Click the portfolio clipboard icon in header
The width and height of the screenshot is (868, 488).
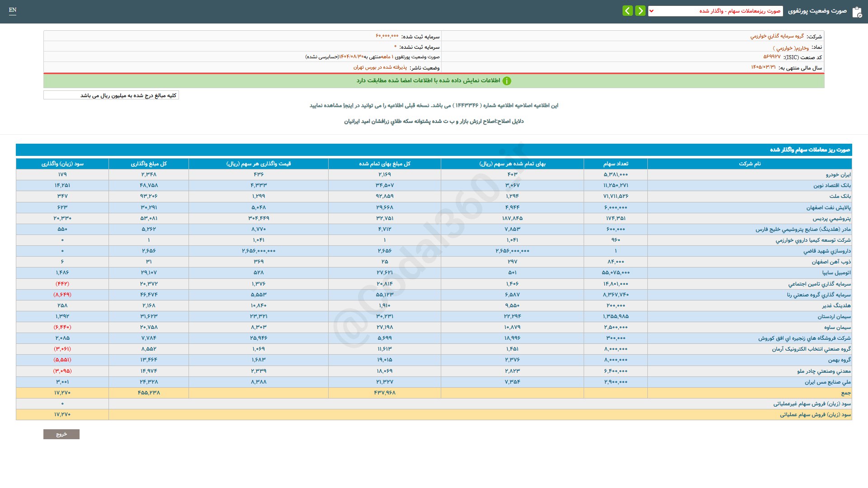click(x=857, y=12)
